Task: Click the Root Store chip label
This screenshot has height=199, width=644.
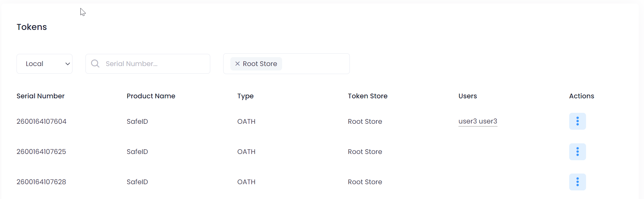Action: pos(260,64)
